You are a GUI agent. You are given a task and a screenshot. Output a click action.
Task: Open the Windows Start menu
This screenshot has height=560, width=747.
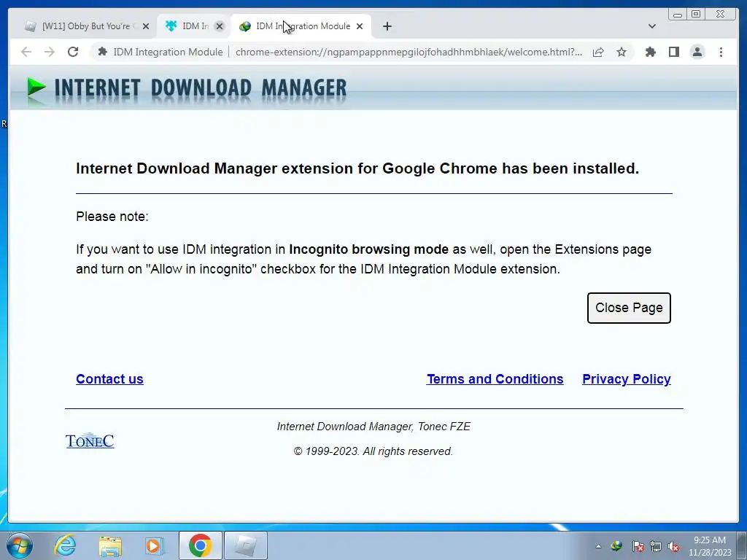[x=20, y=545]
